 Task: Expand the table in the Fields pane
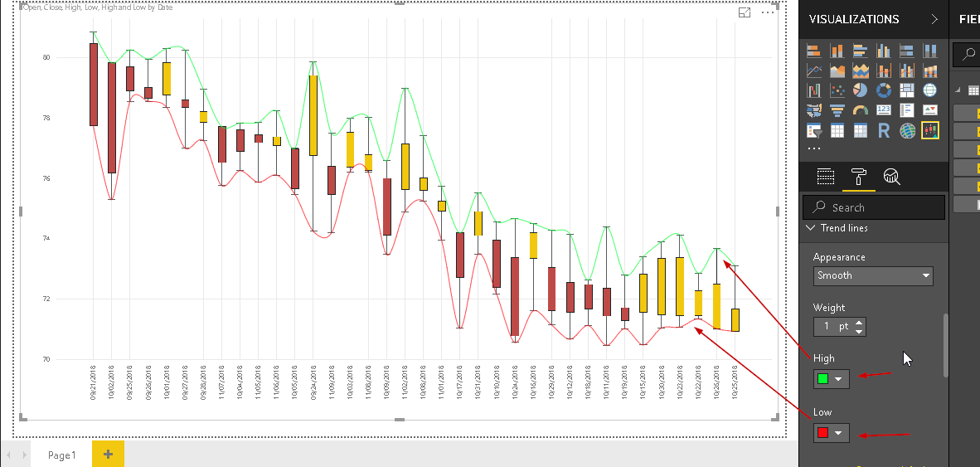(x=957, y=90)
